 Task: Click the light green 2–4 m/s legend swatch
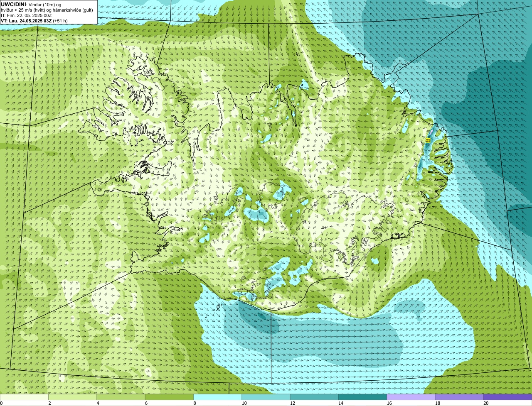tap(73, 397)
